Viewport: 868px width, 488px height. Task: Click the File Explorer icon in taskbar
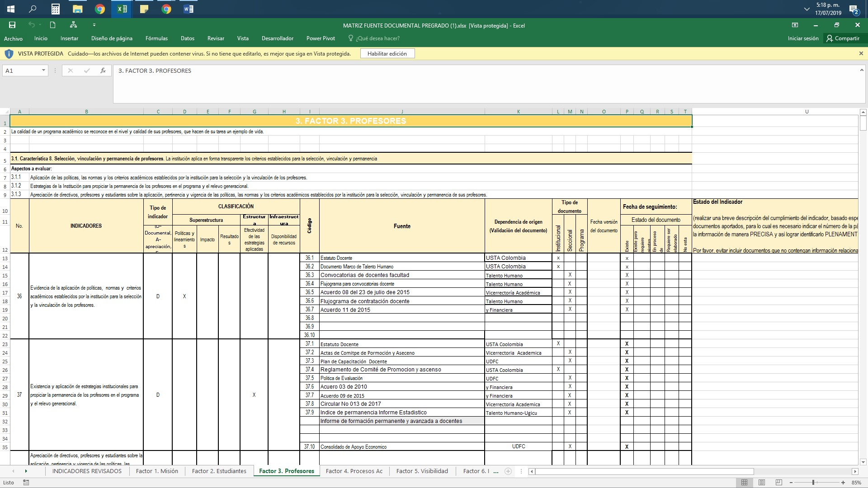77,8
